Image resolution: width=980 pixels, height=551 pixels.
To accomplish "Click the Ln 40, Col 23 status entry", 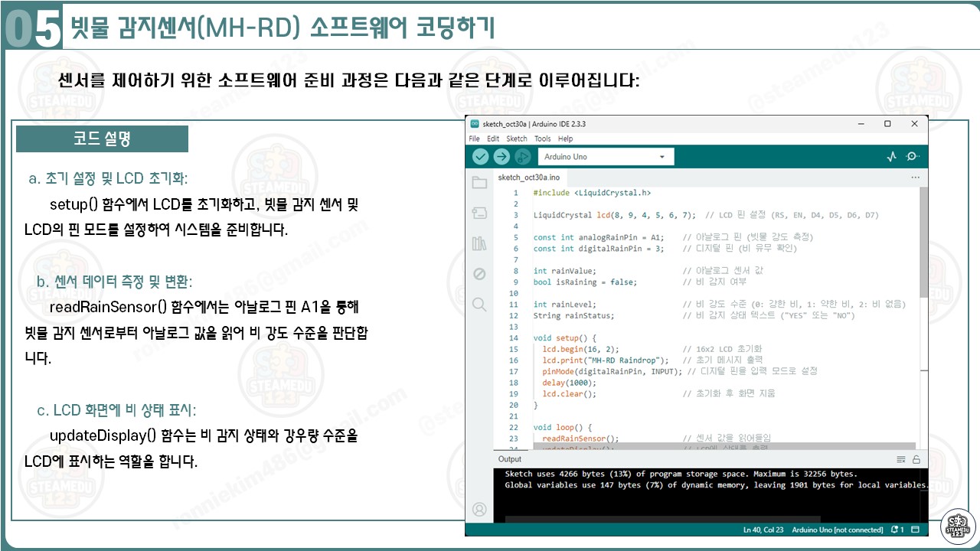I will pos(763,530).
